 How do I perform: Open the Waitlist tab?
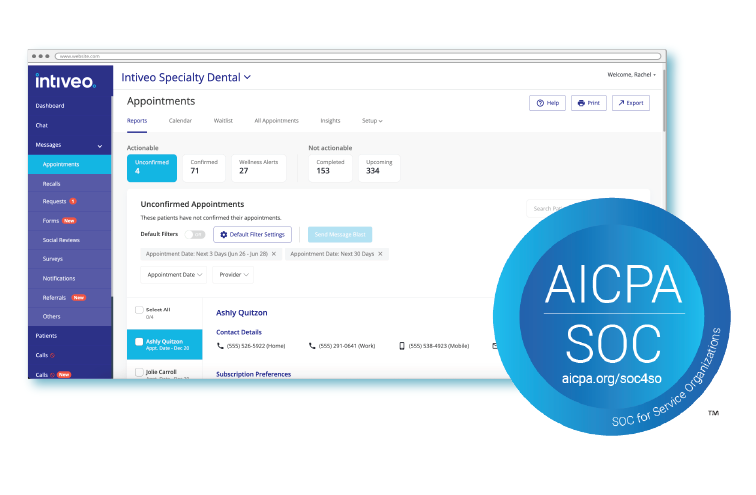223,121
